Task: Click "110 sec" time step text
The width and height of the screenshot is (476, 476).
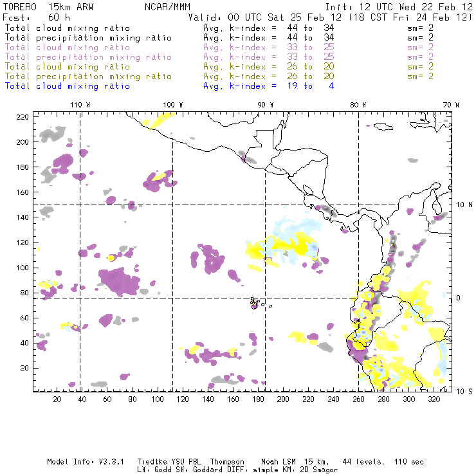Action: pos(409,462)
